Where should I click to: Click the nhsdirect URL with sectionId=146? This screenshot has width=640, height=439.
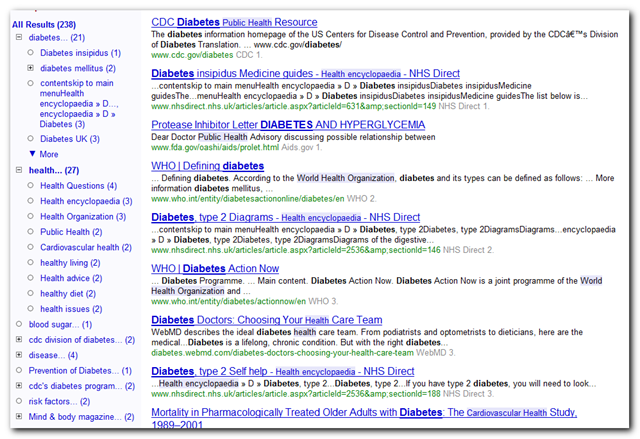[x=296, y=250]
